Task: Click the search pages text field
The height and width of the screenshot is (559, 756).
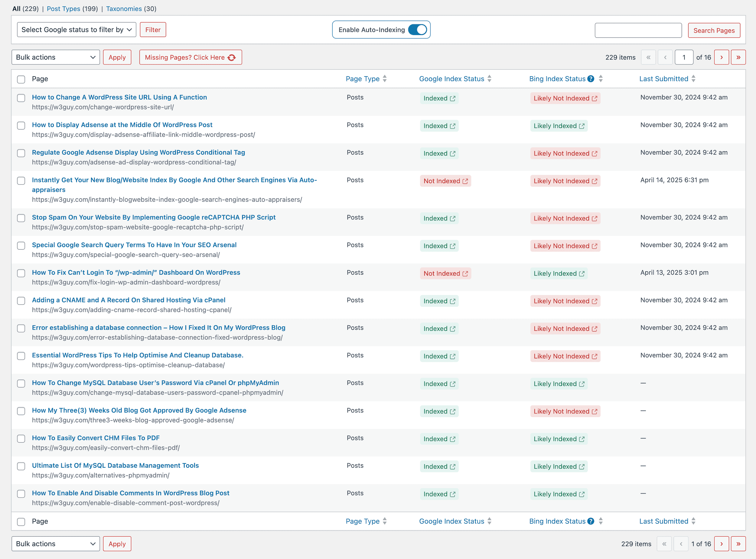Action: pyautogui.click(x=638, y=31)
